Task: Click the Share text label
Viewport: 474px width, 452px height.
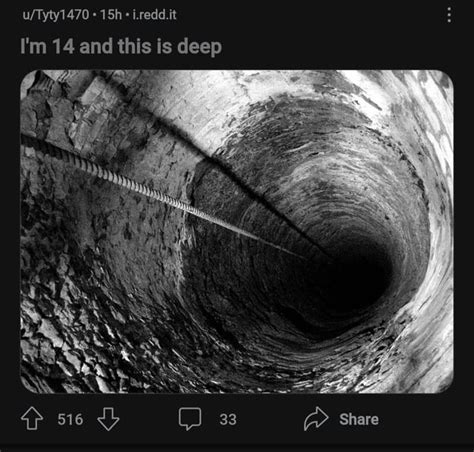Action: [359, 419]
